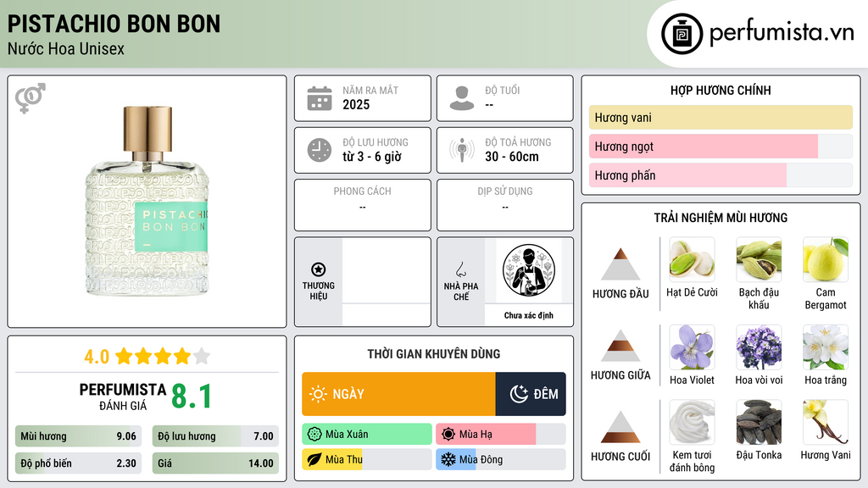Click the PISTACHIO BON BON title
The width and height of the screenshot is (868, 488).
(114, 24)
